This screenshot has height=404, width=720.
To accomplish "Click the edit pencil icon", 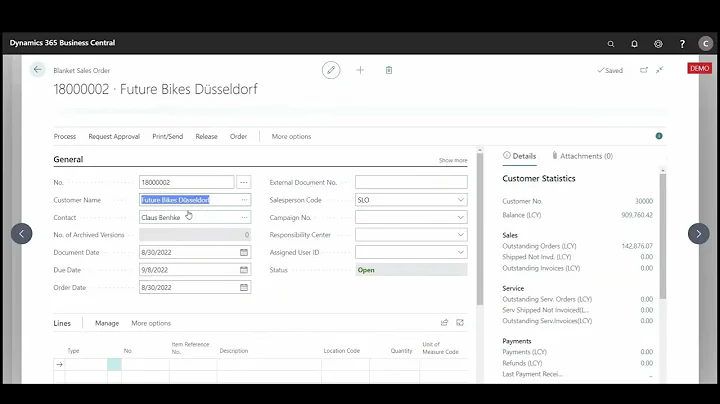I will click(x=331, y=70).
